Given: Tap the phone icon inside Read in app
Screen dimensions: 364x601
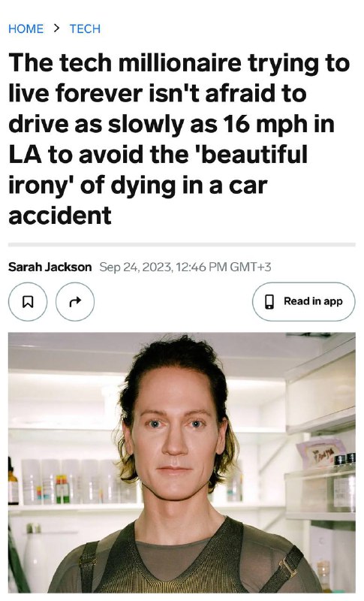Looking at the screenshot, I should (269, 302).
